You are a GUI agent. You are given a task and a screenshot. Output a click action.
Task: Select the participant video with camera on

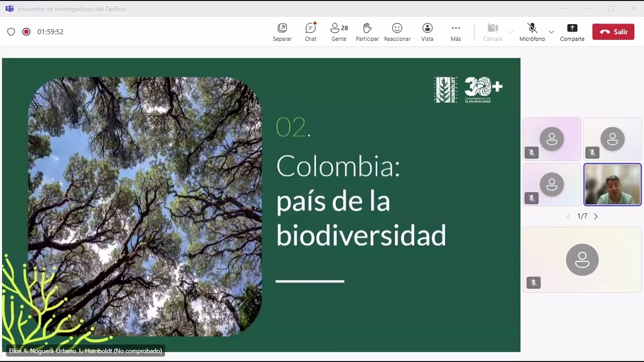point(612,185)
